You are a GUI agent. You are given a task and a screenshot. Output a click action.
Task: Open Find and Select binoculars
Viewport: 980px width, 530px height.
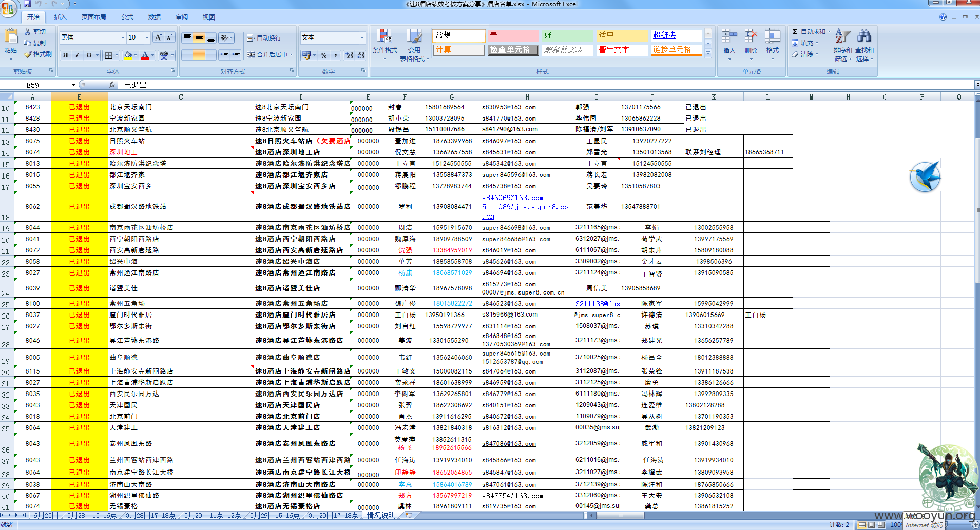tap(864, 36)
